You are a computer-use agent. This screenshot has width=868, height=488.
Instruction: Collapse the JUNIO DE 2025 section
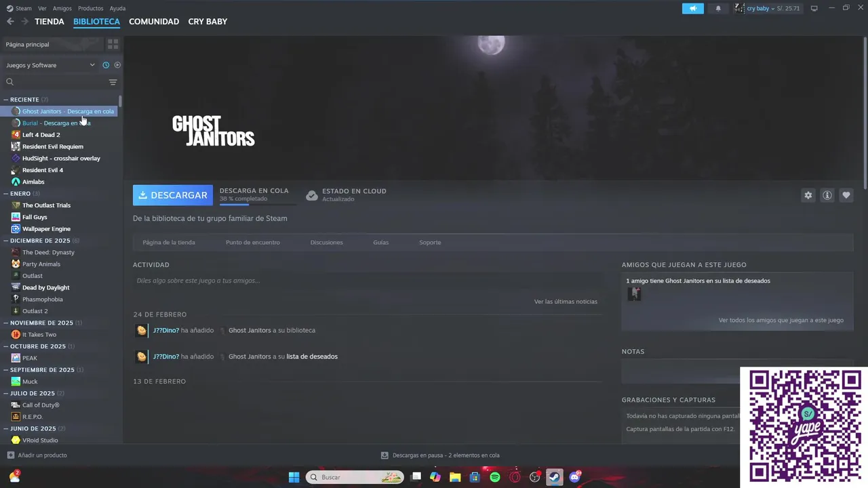tap(6, 429)
